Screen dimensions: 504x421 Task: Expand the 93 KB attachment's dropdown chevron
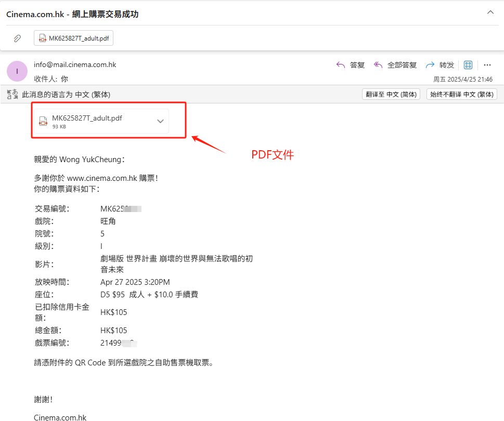[x=160, y=121]
